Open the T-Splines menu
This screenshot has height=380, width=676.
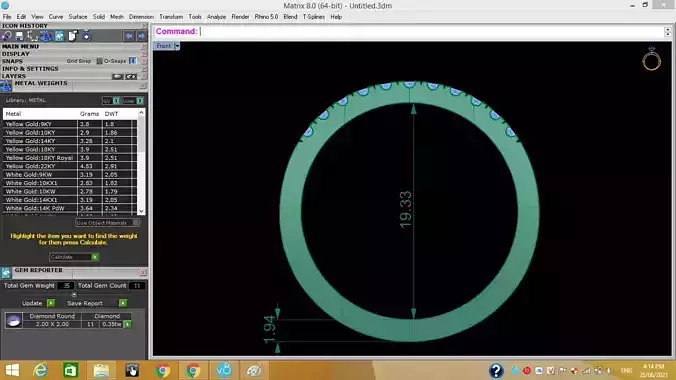point(313,17)
